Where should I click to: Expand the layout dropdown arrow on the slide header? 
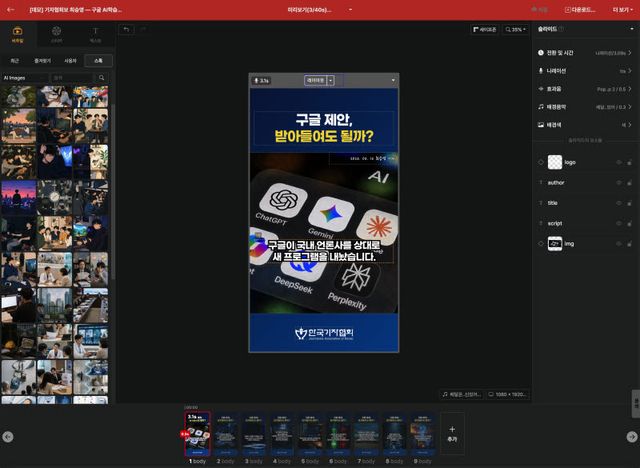coord(331,80)
